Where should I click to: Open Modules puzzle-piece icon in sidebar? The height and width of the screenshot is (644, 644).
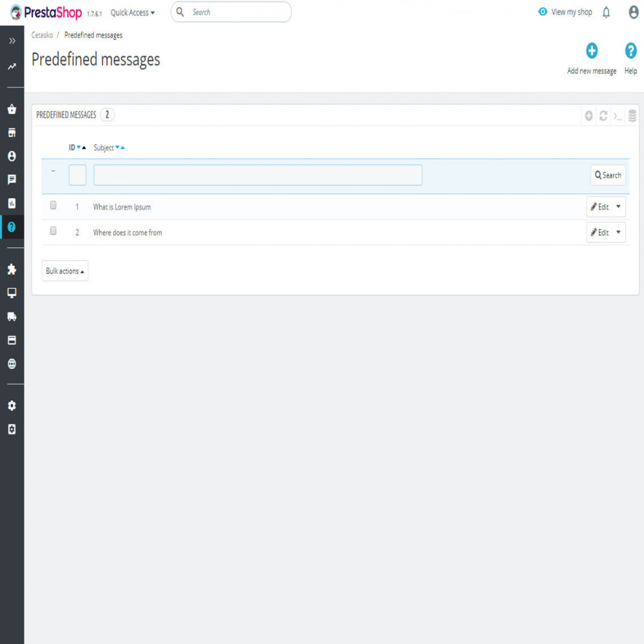12,269
